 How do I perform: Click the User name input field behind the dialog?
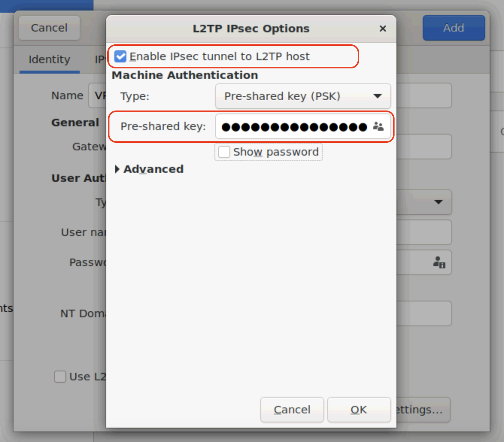click(424, 232)
